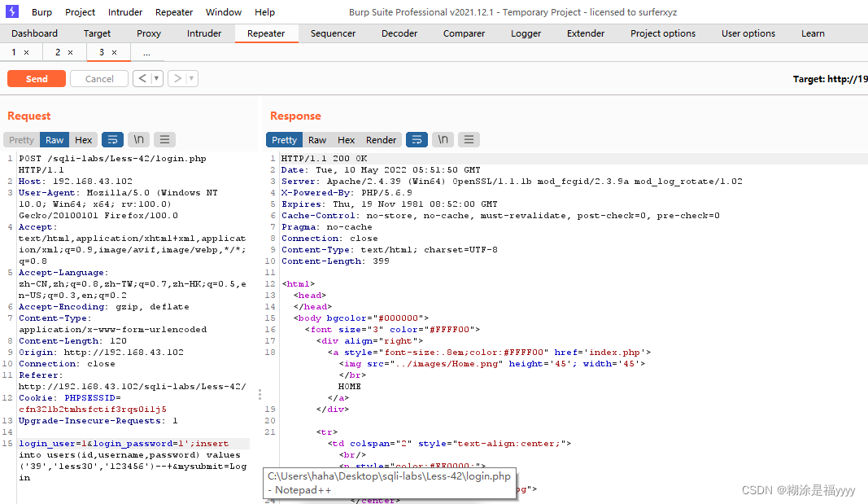Switch to the Target tab
868x504 pixels.
pyautogui.click(x=97, y=33)
